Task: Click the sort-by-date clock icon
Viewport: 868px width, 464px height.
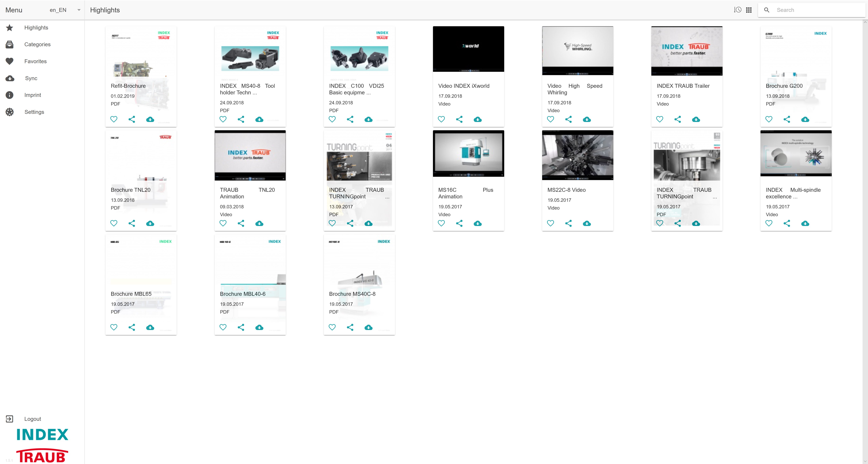Action: click(x=738, y=10)
